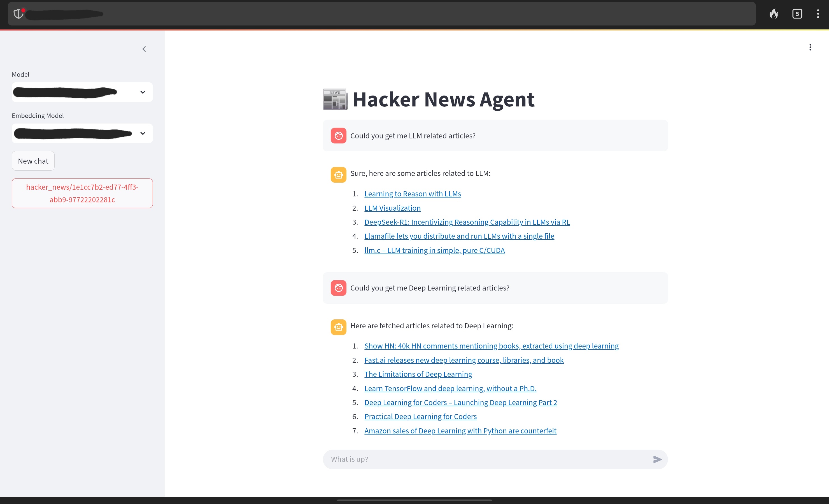Focus the 'What is up?' chat input
This screenshot has width=829, height=504.
[485, 459]
